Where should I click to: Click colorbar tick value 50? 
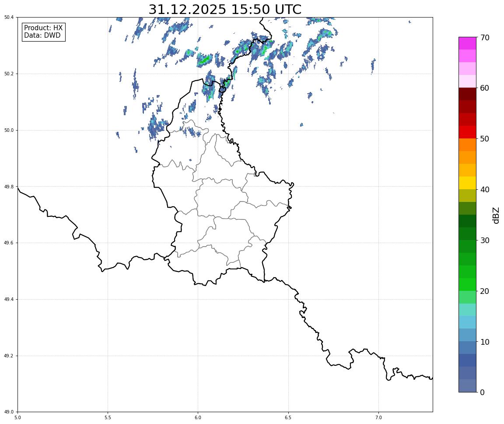(485, 139)
